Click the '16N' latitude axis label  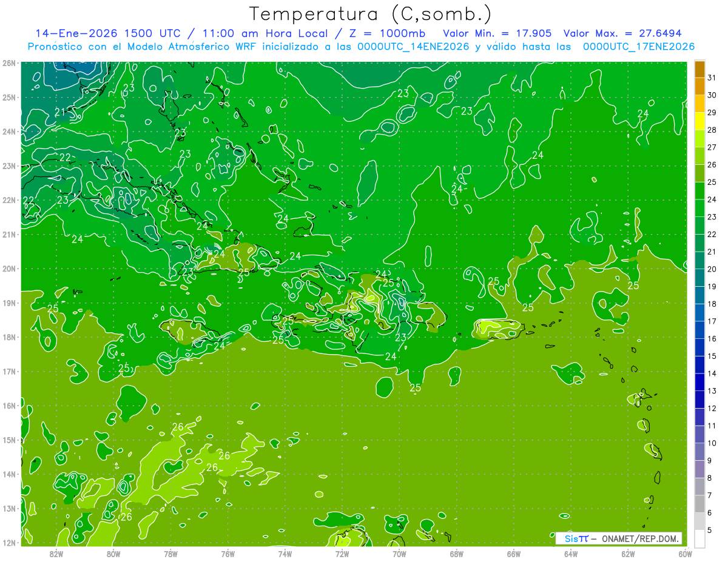click(8, 406)
